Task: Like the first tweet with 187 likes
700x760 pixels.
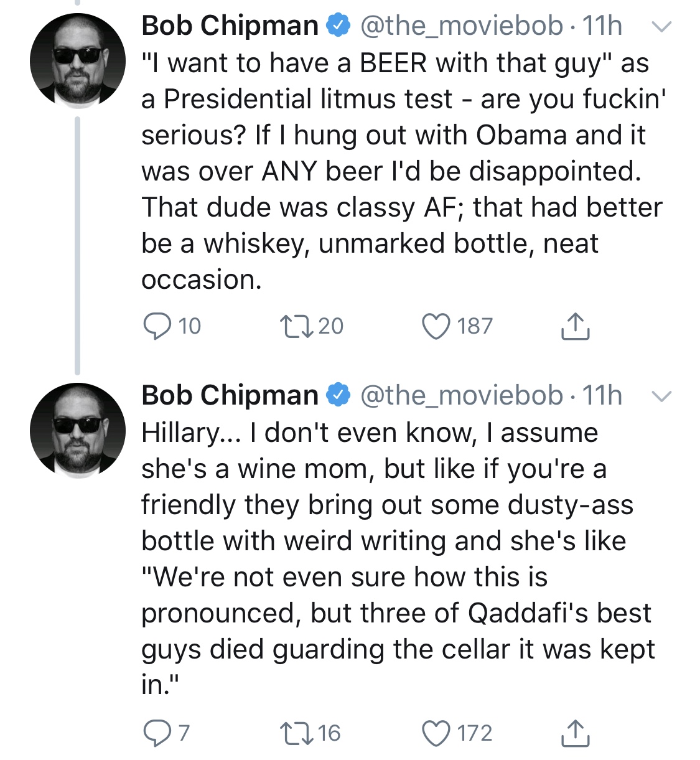Action: pos(436,326)
